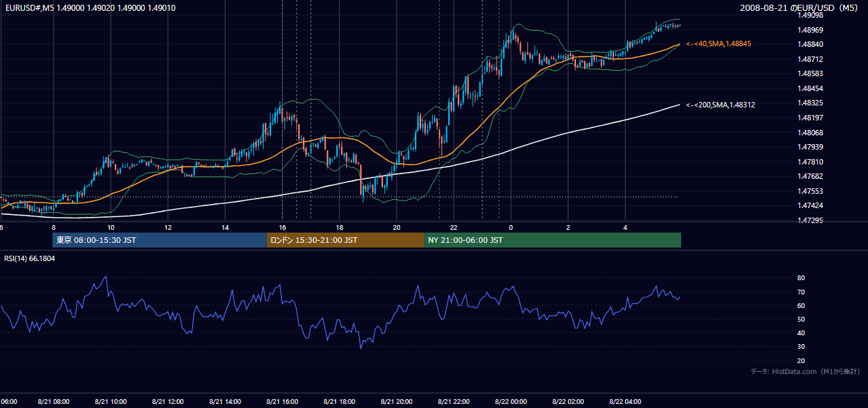Click RSI scale value 80
The image size is (868, 408).
[x=801, y=278]
